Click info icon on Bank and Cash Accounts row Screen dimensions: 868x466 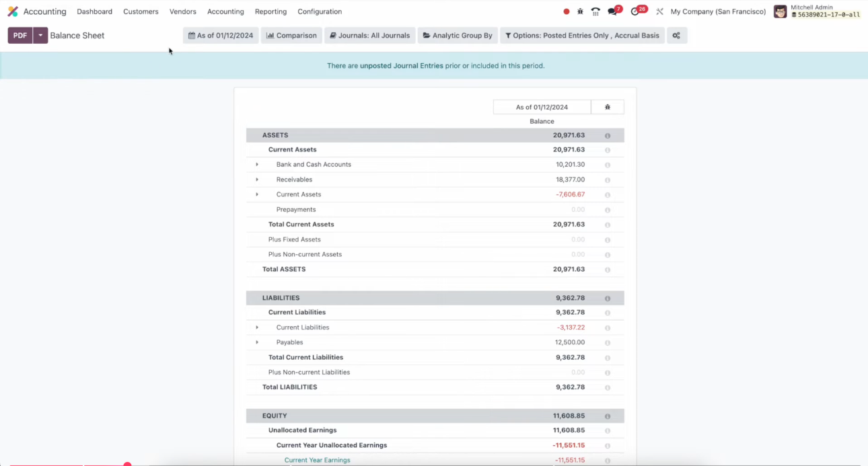coord(608,165)
